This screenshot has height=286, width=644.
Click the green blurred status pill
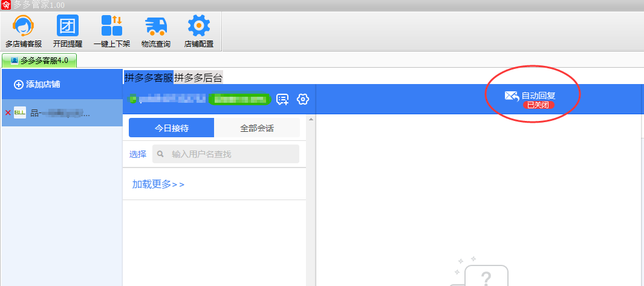coord(239,99)
